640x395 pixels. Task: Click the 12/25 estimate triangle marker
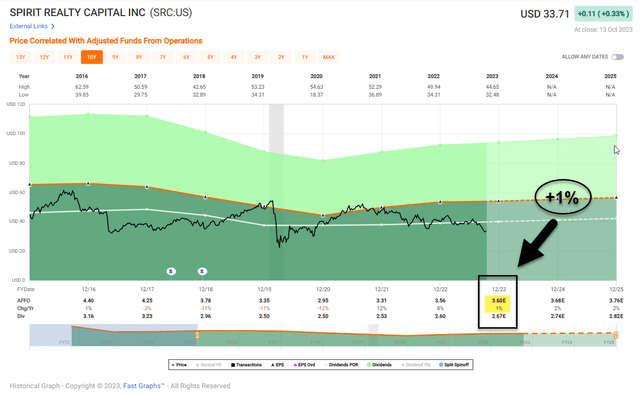pos(616,198)
